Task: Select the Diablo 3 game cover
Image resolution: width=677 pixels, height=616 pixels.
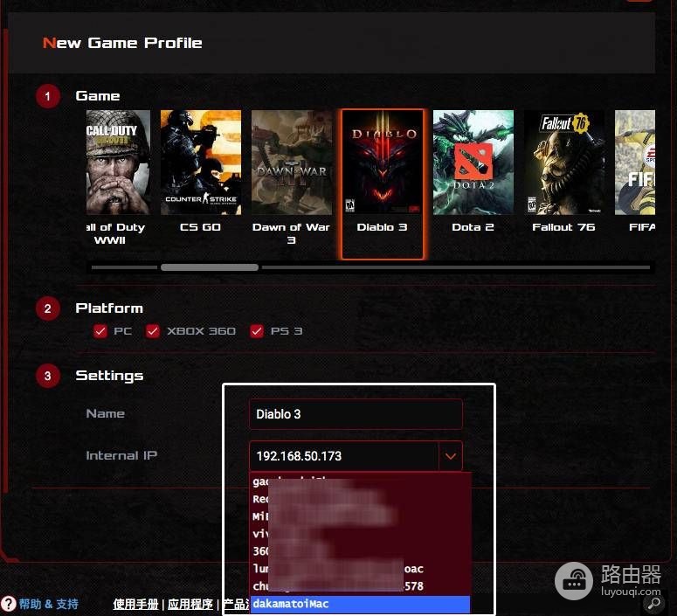Action: [382, 163]
